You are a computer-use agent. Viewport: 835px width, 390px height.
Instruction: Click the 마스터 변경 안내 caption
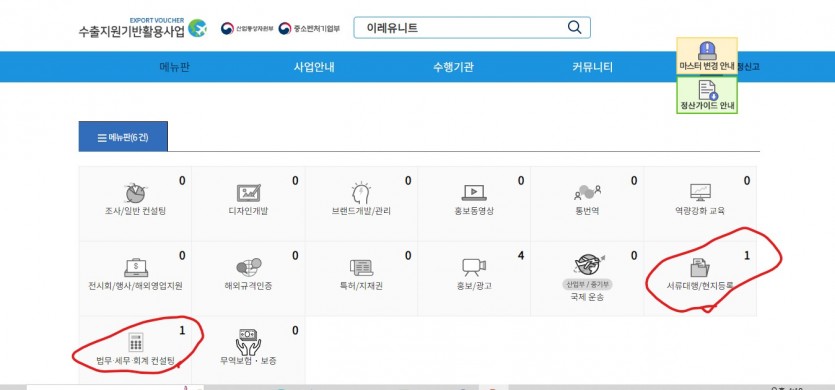pos(707,67)
